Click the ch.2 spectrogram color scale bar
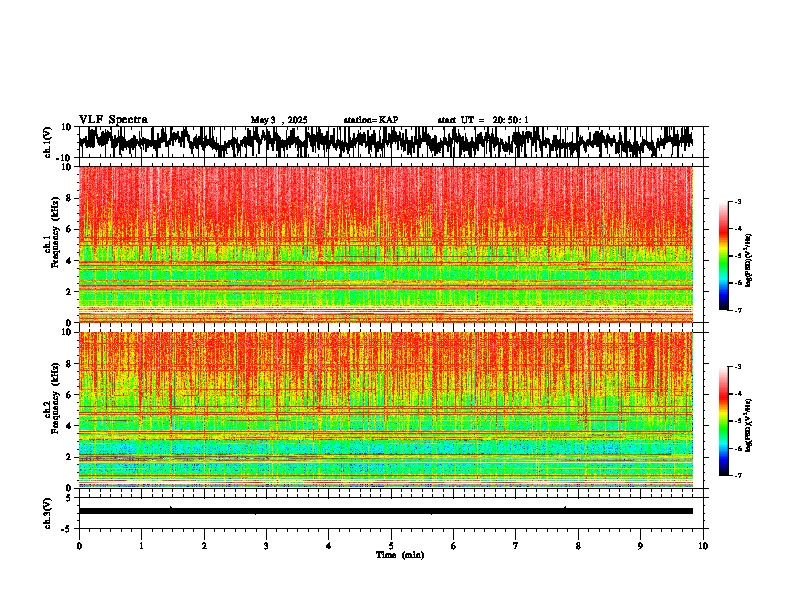792x612 pixels. pyautogui.click(x=724, y=421)
